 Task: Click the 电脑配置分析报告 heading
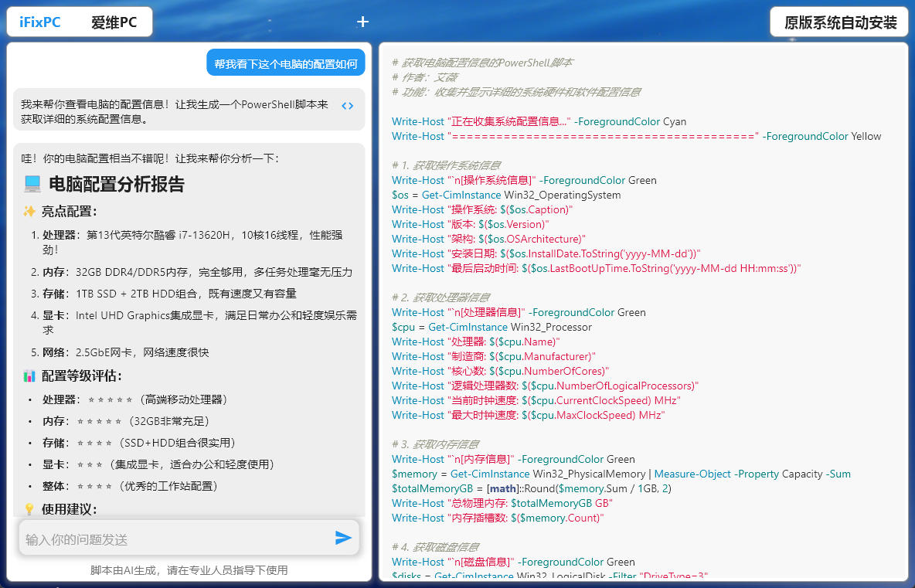(x=117, y=184)
